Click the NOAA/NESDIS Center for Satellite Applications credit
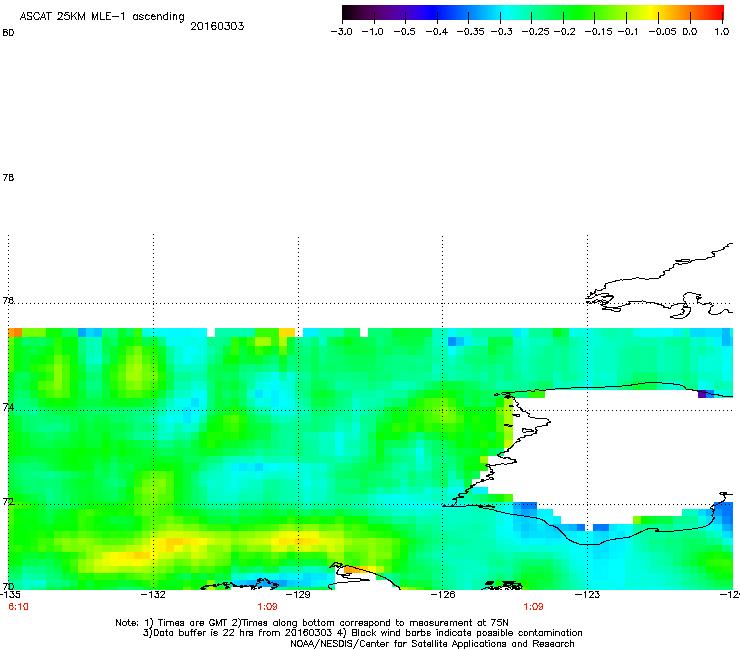This screenshot has width=740, height=650. click(x=432, y=644)
